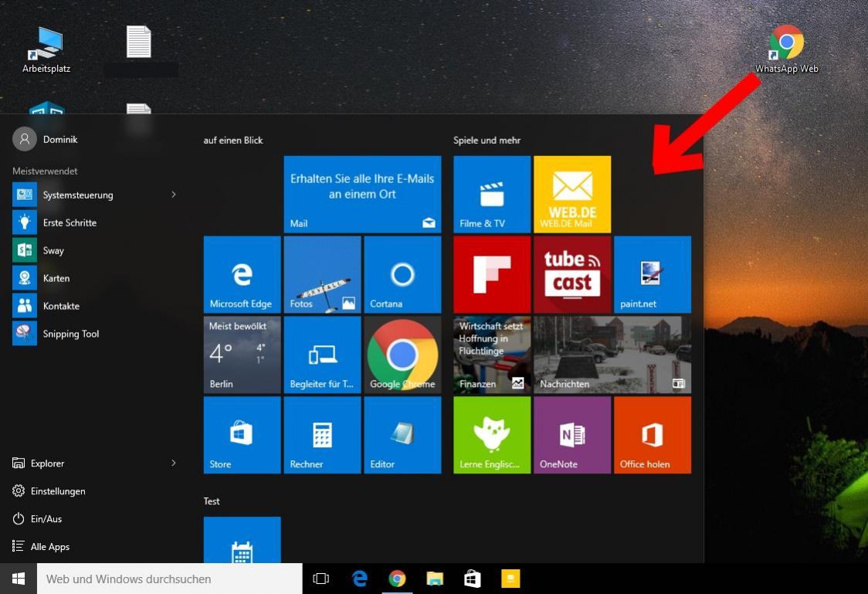868x594 pixels.
Task: Open the Editor tile
Action: (402, 435)
